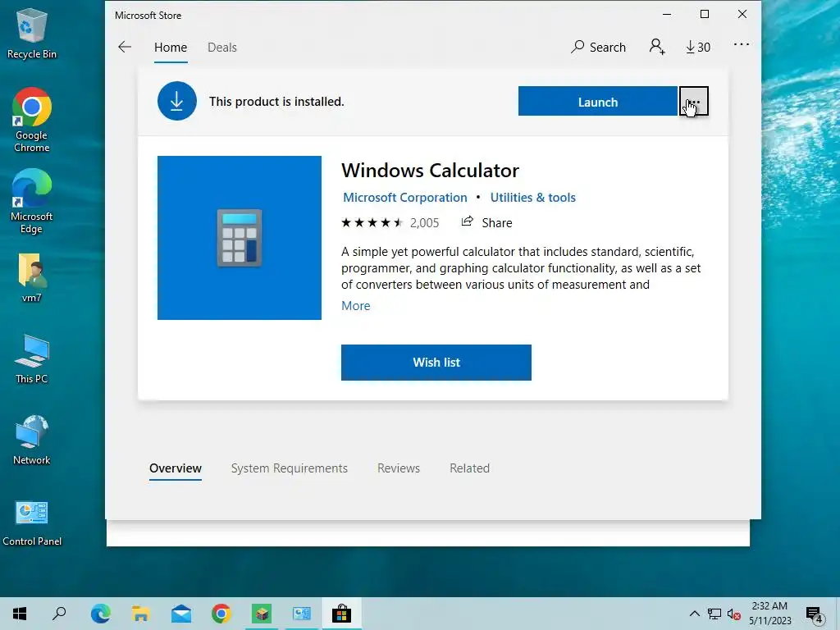Image resolution: width=840 pixels, height=630 pixels.
Task: Launch the Windows Calculator app
Action: [x=597, y=101]
